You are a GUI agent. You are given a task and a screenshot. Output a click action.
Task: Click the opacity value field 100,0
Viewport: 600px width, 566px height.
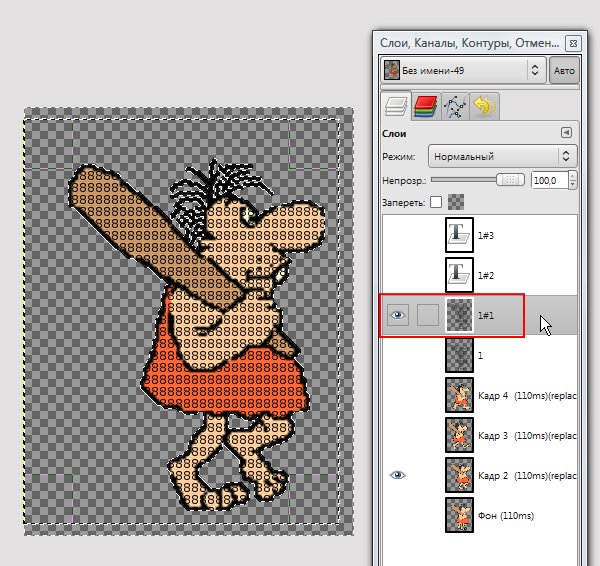coord(549,180)
